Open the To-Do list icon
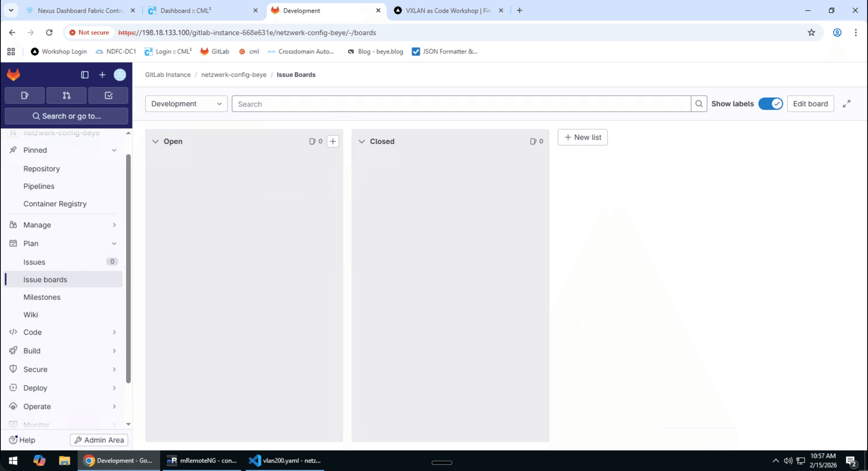Viewport: 868px width, 471px height. coord(108,95)
